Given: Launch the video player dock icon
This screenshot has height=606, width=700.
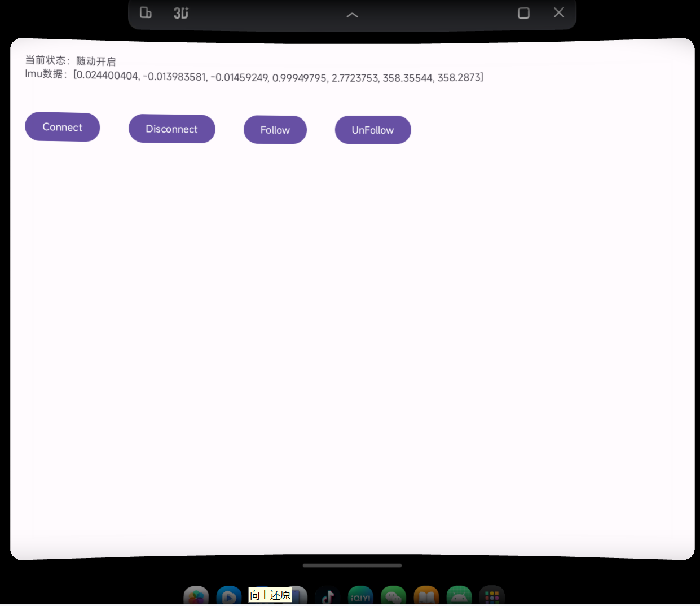Looking at the screenshot, I should click(229, 596).
